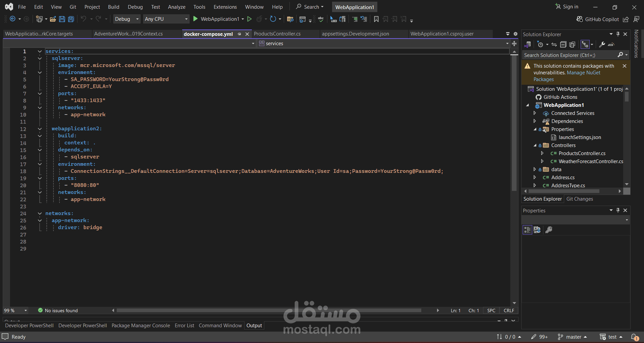644x343 pixels.
Task: Click the Increase Indent icon in toolbar
Action: [x=355, y=19]
